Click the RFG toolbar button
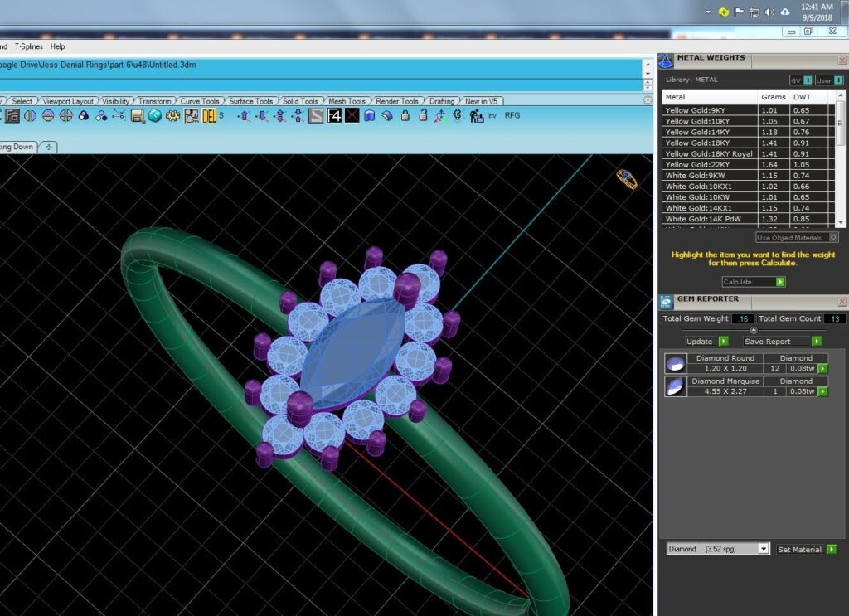Image resolution: width=849 pixels, height=616 pixels. tap(512, 115)
